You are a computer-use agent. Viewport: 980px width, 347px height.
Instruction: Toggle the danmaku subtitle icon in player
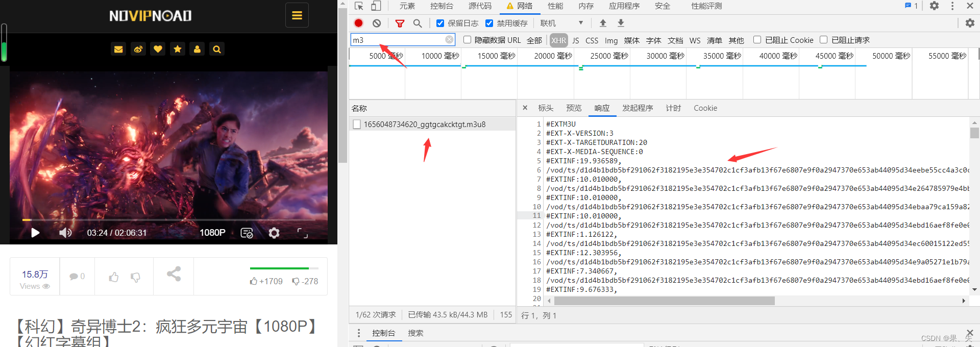point(247,233)
